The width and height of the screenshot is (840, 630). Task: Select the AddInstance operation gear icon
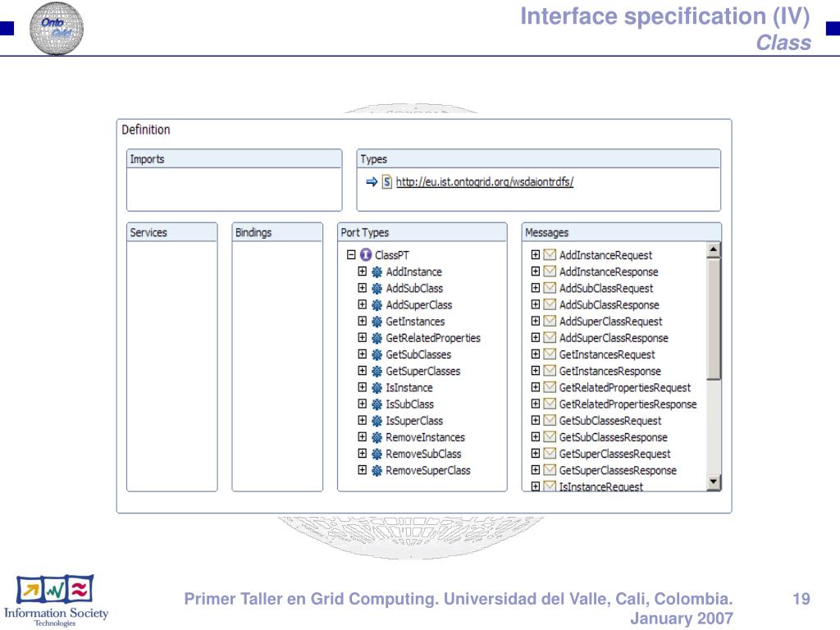pyautogui.click(x=377, y=272)
